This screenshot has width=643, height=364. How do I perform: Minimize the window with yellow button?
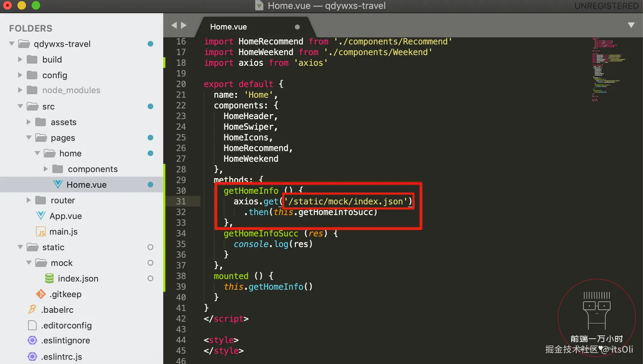pyautogui.click(x=22, y=5)
